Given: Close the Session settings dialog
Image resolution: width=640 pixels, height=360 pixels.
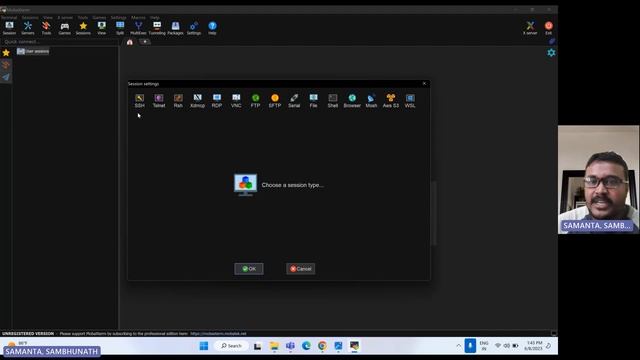Looking at the screenshot, I should coord(424,84).
